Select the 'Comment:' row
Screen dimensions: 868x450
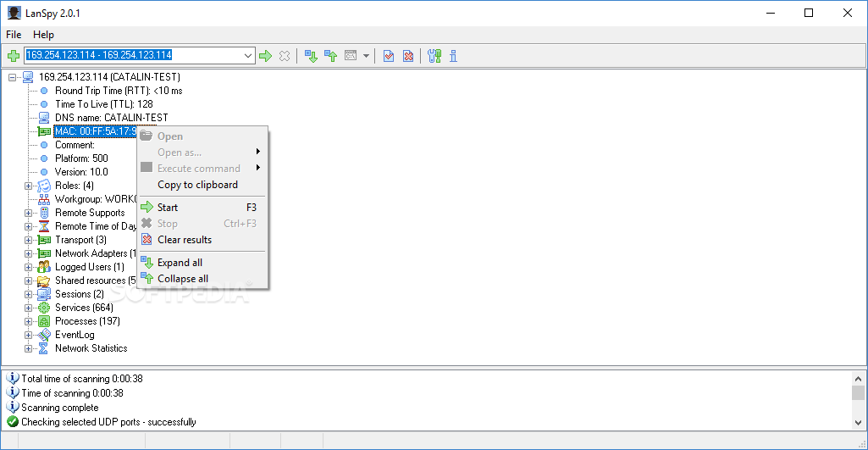click(75, 145)
